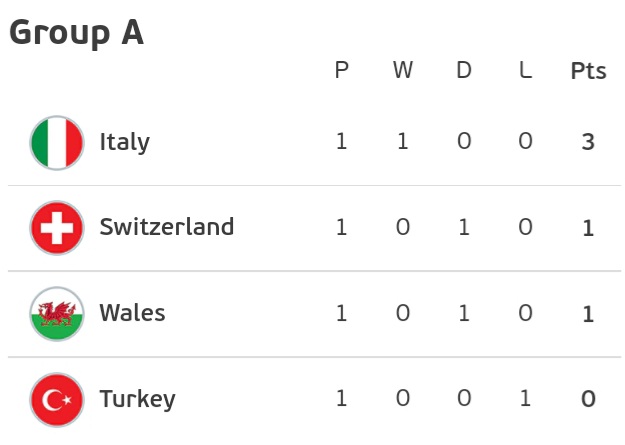Image resolution: width=625 pixels, height=445 pixels.
Task: Click the P (played) column header
Action: [x=342, y=71]
